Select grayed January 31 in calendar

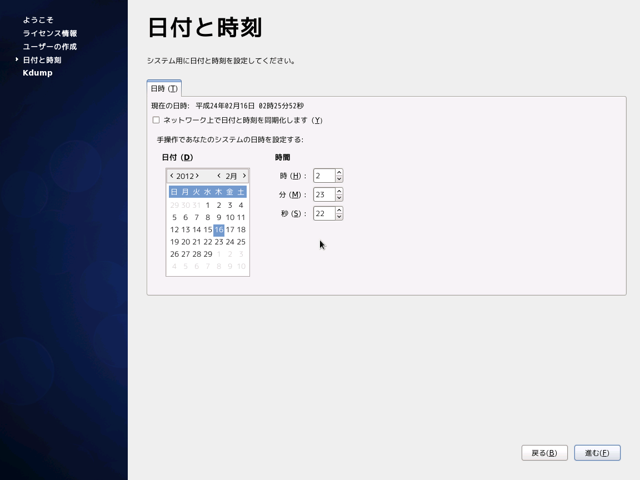pos(197,205)
